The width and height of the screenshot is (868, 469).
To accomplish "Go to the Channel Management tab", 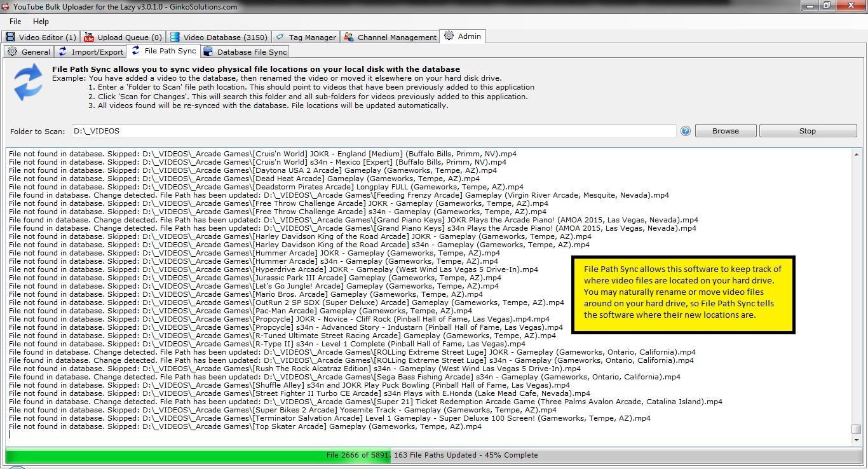I will tap(390, 37).
